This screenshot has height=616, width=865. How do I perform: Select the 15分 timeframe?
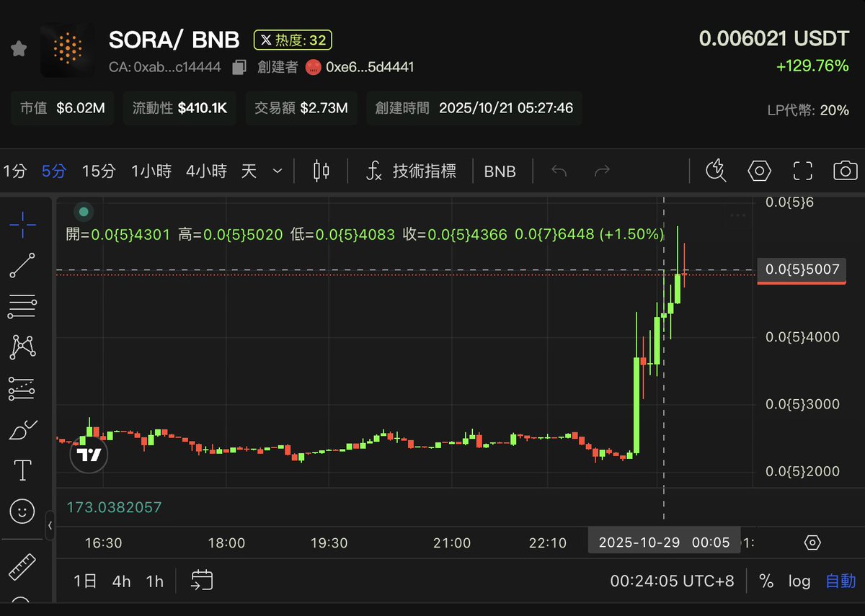click(x=99, y=171)
